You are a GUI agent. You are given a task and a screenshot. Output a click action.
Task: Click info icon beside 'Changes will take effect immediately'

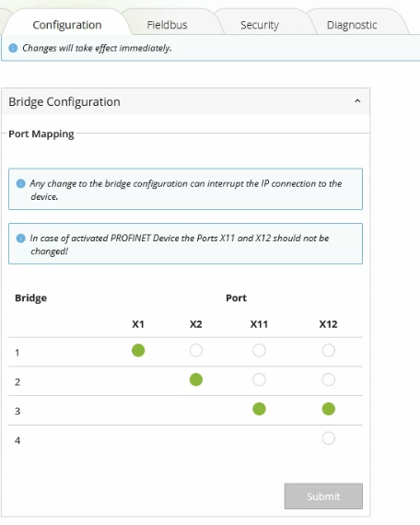pyautogui.click(x=13, y=48)
